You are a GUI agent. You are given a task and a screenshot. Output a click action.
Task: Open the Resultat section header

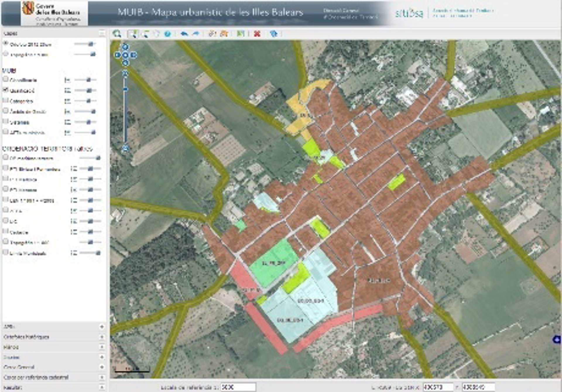[x=13, y=387]
